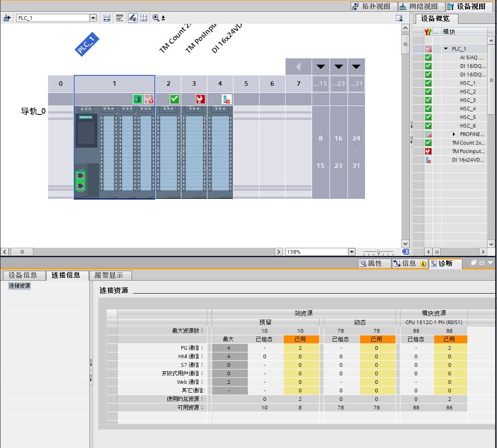Viewport: 497px width, 448px height.
Task: Click the page break grid toolbar icon
Action: click(144, 18)
